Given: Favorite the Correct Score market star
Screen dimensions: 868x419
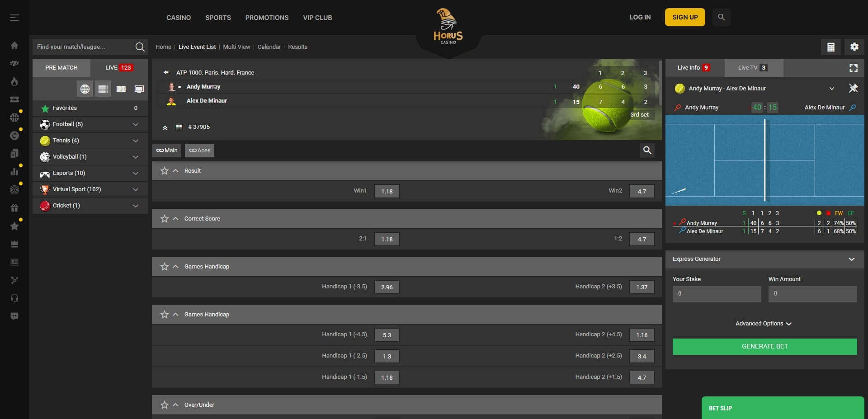Looking at the screenshot, I should click(165, 218).
